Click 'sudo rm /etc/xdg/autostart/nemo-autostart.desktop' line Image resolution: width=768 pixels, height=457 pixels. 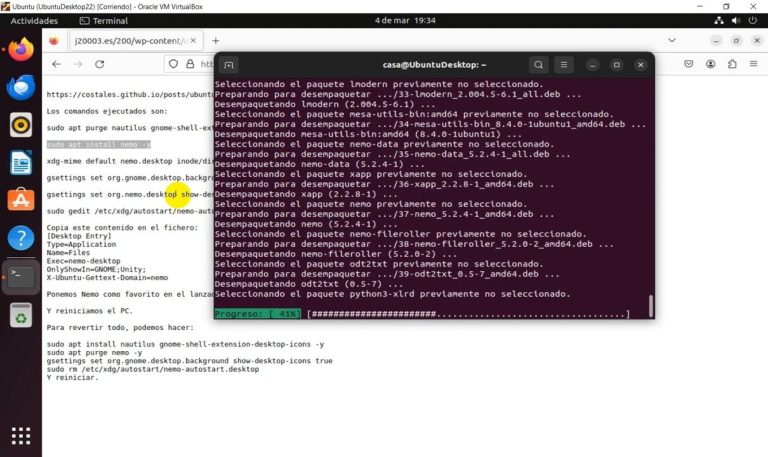coord(153,369)
